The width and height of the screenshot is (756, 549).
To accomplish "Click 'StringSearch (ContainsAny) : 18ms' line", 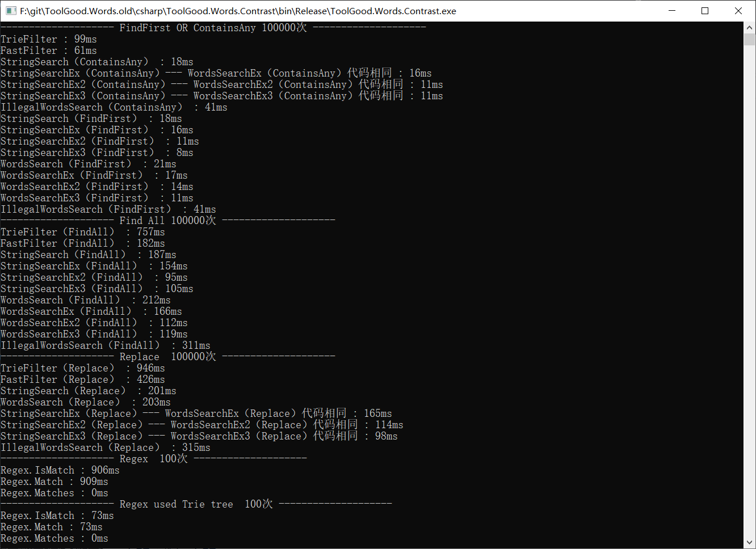I will pyautogui.click(x=97, y=62).
